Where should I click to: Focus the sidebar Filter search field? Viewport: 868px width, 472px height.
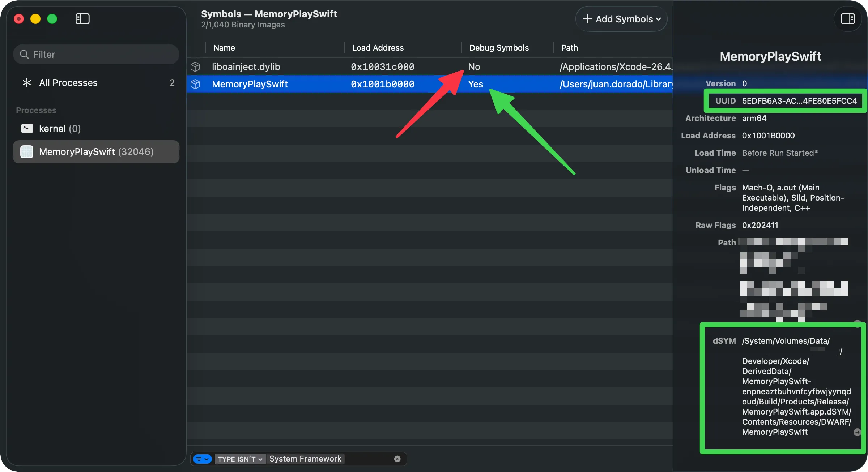(x=96, y=55)
